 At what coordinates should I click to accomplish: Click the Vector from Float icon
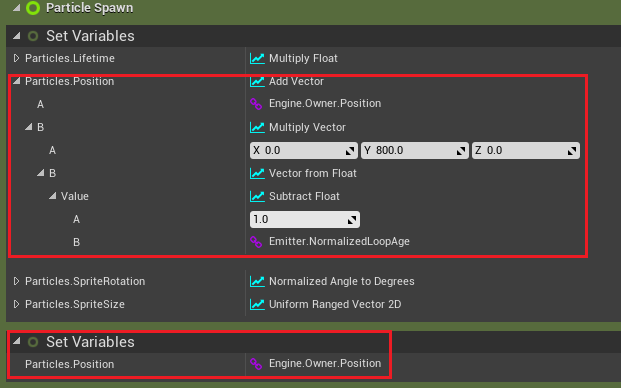click(257, 173)
